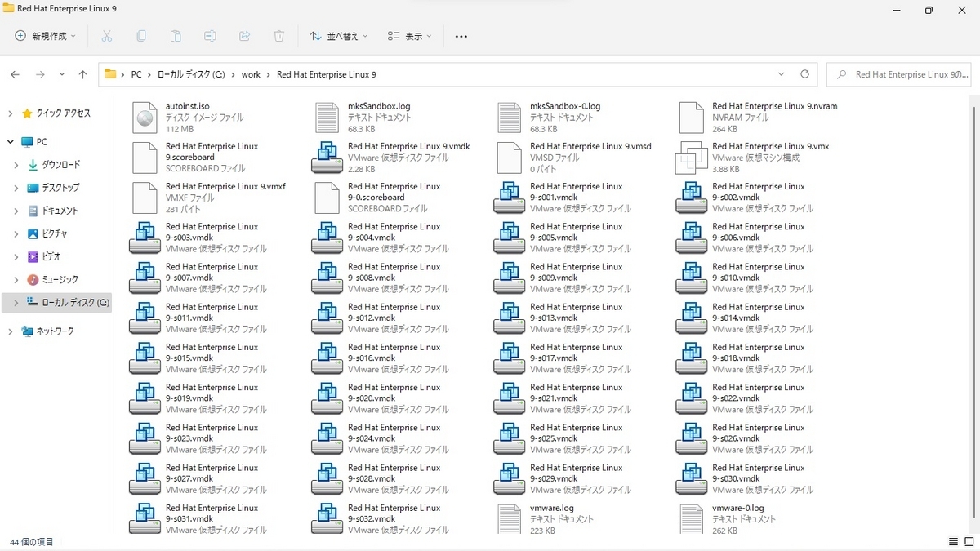The height and width of the screenshot is (551, 980).
Task: Go forward with the right arrow
Action: (40, 74)
